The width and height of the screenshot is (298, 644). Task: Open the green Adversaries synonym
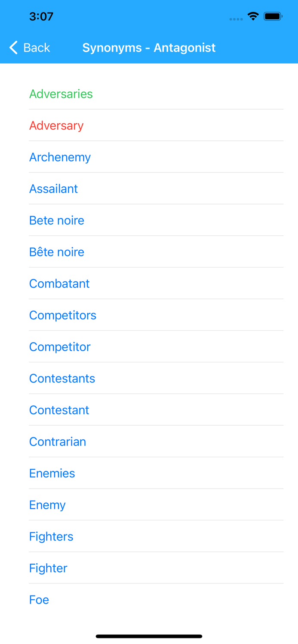[x=61, y=94]
